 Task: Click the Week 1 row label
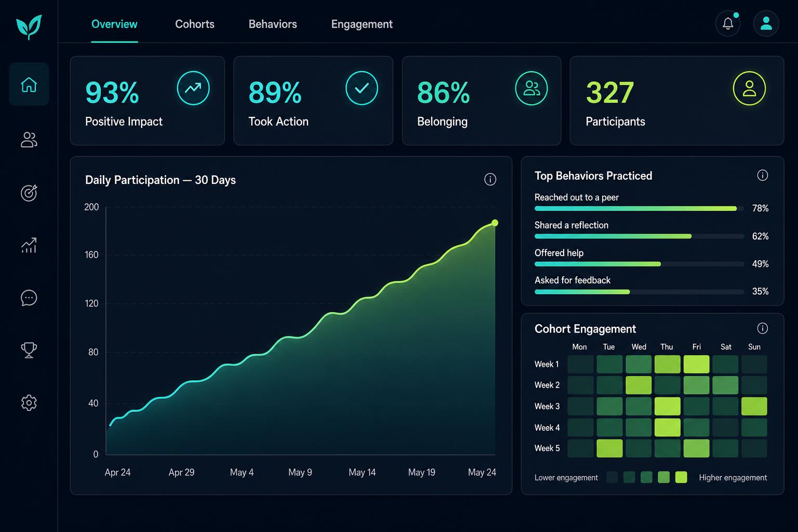547,364
